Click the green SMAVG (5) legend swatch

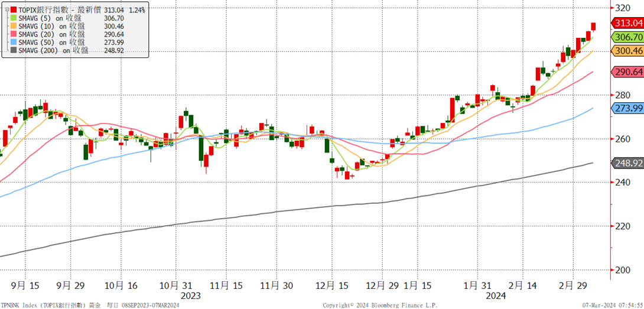tap(14, 18)
